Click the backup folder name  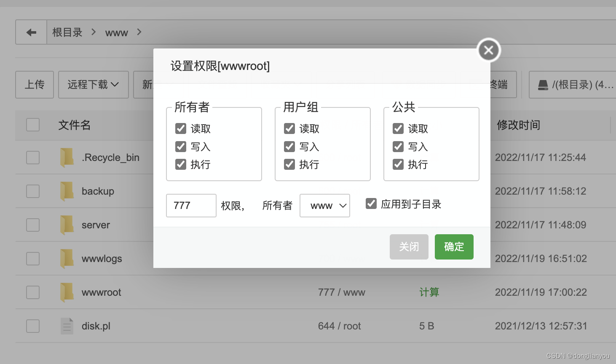point(98,191)
